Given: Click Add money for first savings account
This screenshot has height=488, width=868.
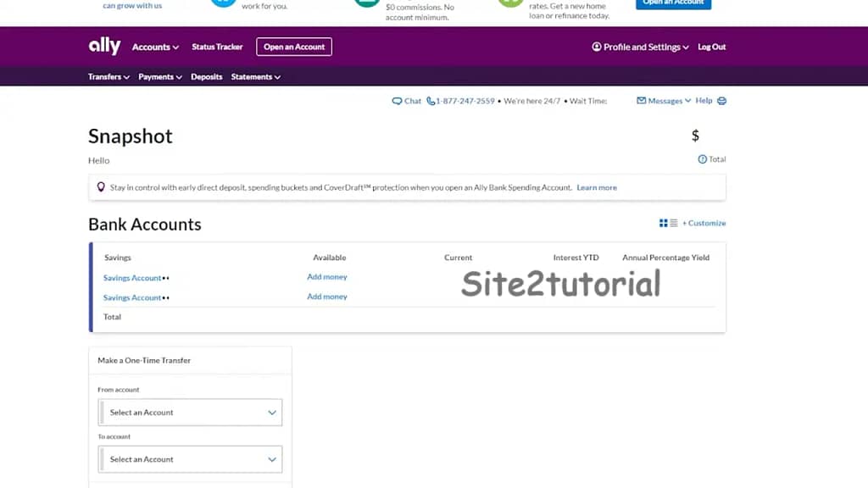Looking at the screenshot, I should pyautogui.click(x=327, y=277).
